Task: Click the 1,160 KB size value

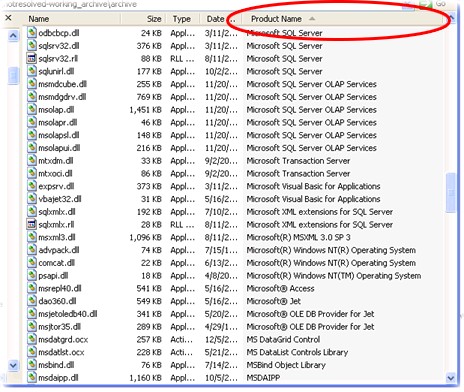Action: point(145,378)
